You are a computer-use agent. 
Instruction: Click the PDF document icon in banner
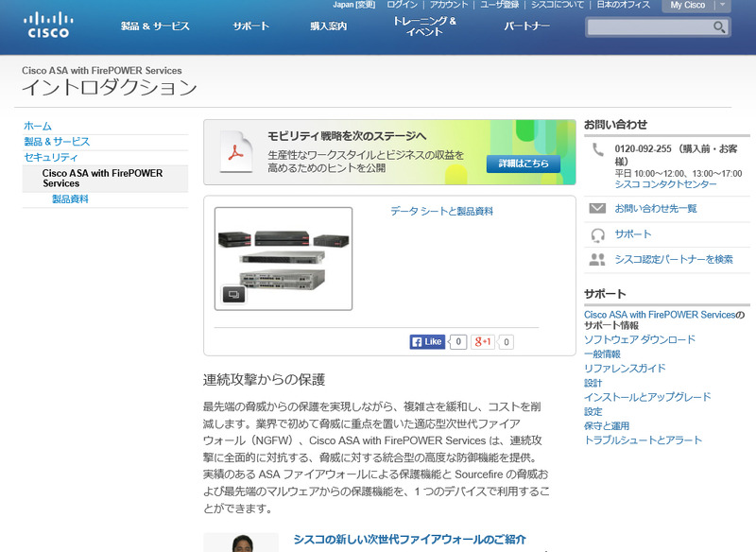[x=235, y=152]
